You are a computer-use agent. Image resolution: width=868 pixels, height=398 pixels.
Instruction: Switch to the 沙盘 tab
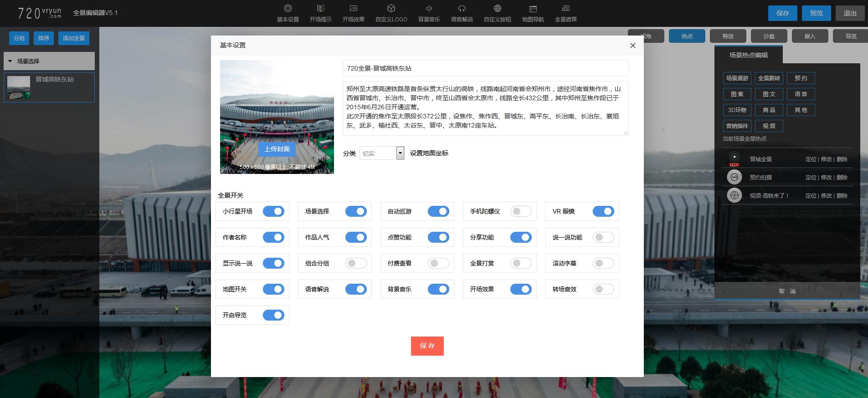coord(769,36)
